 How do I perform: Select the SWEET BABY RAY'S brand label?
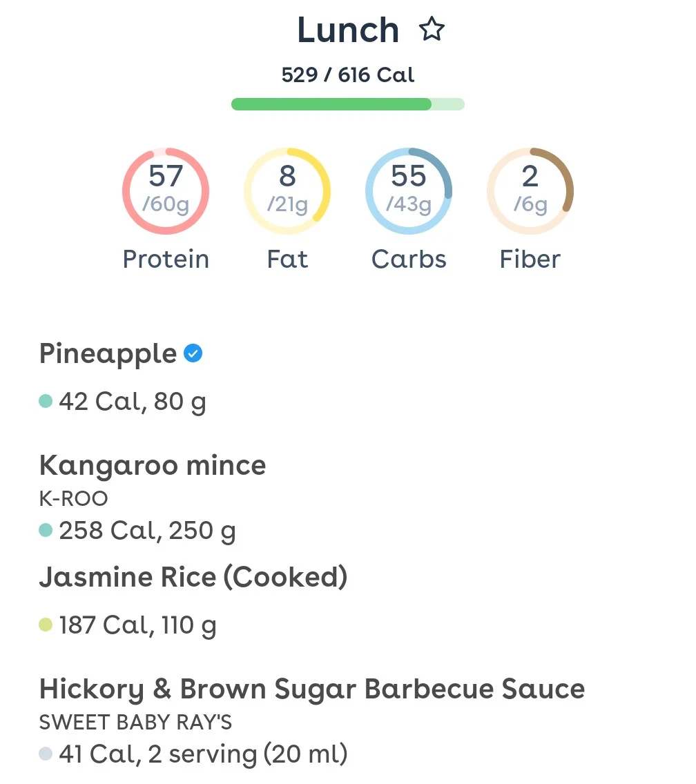pos(135,722)
